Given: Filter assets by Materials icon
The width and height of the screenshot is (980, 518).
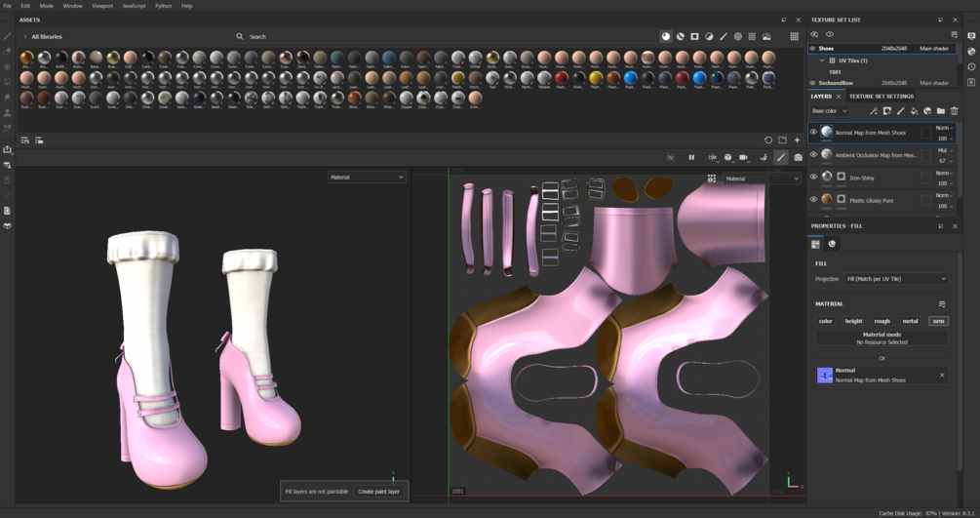Looking at the screenshot, I should pyautogui.click(x=666, y=36).
